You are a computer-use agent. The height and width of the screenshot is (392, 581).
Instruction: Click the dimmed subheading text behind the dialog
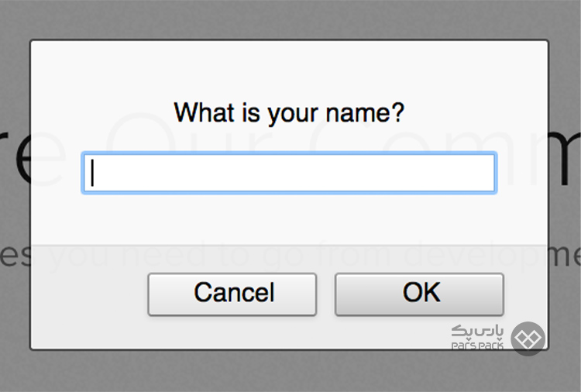pos(15,255)
